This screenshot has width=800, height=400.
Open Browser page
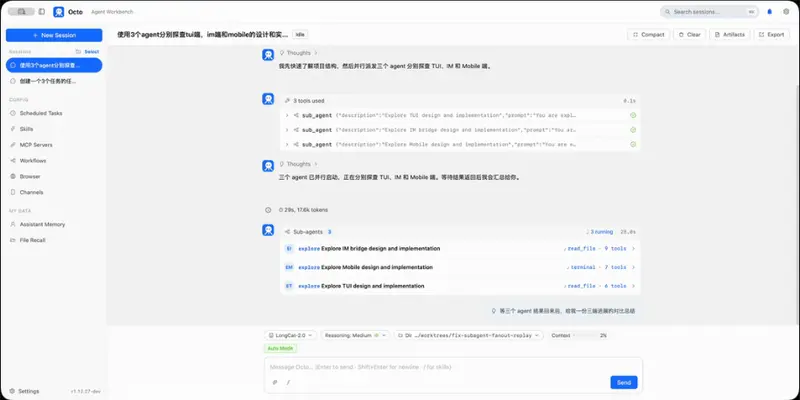[54, 177]
